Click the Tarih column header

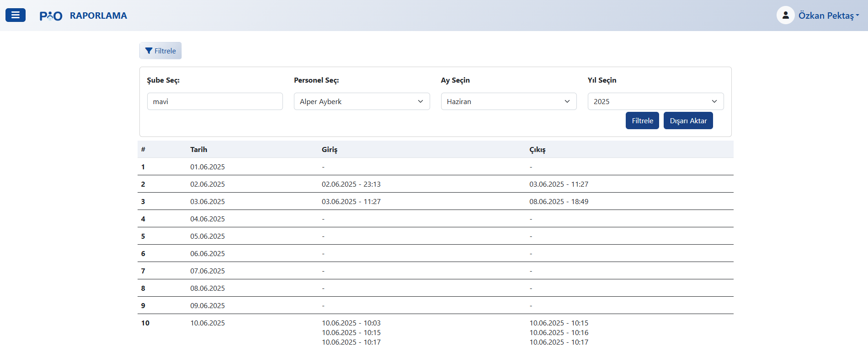198,149
